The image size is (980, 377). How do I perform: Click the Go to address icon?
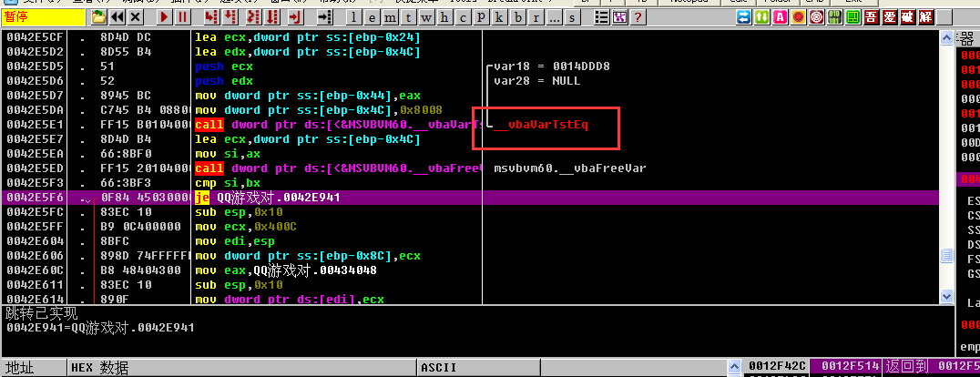(x=325, y=17)
